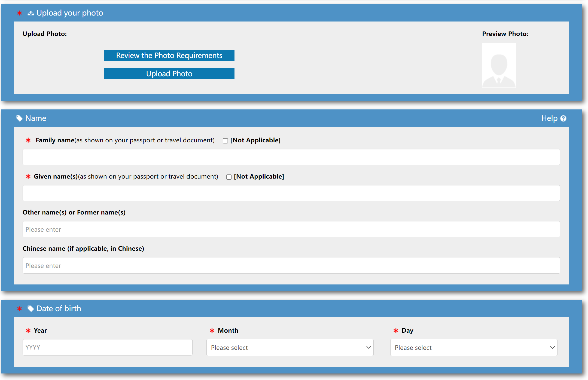Click the Year YYYY input field
This screenshot has width=588, height=380.
(107, 347)
